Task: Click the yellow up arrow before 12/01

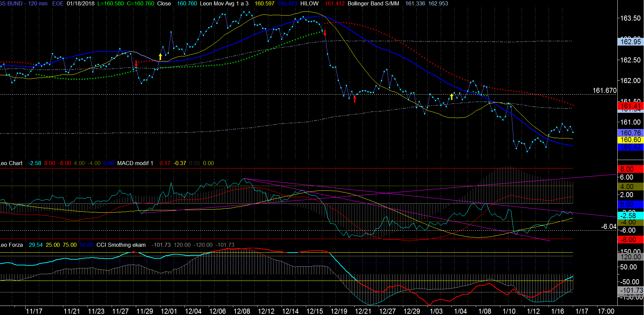Action: click(x=160, y=57)
